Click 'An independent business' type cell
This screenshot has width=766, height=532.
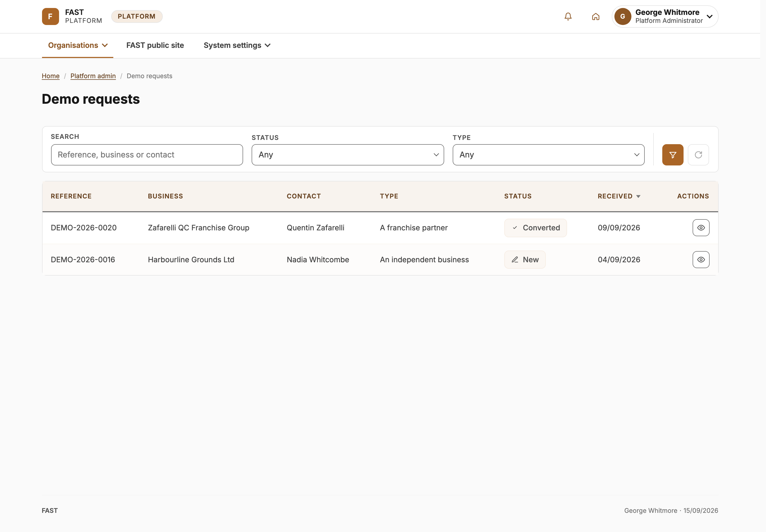pyautogui.click(x=424, y=260)
